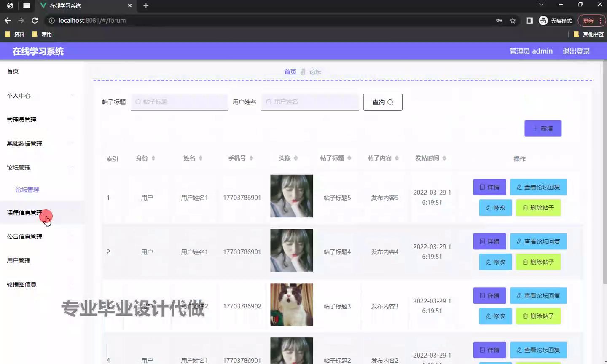Click the address bar URL localhost:8081/#/forum

(x=92, y=20)
